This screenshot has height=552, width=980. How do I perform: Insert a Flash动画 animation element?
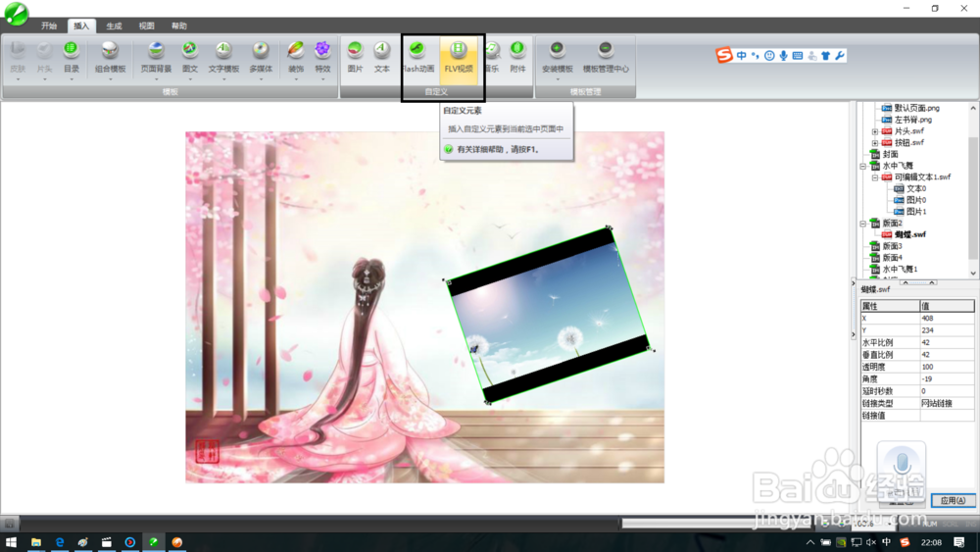point(418,57)
